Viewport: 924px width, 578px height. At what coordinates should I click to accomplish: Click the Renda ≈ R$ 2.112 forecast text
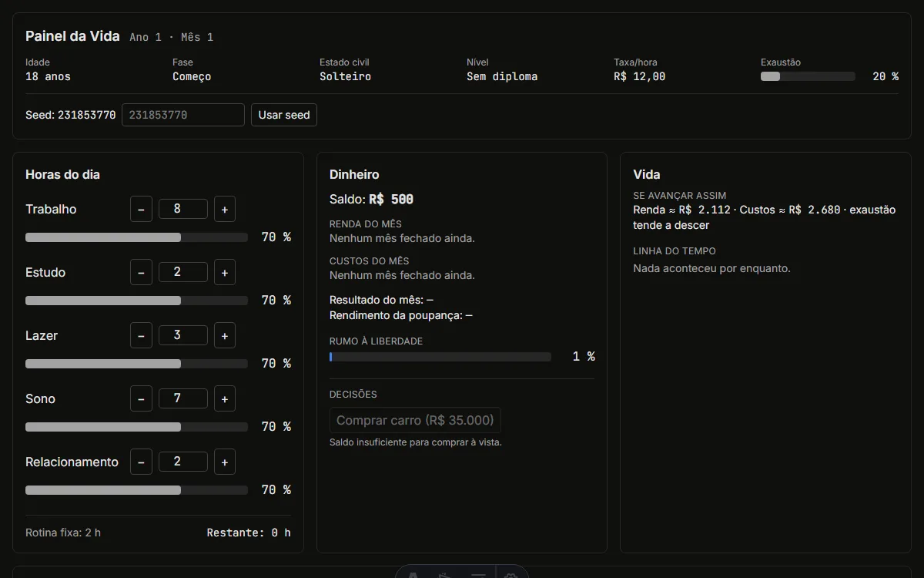click(681, 210)
